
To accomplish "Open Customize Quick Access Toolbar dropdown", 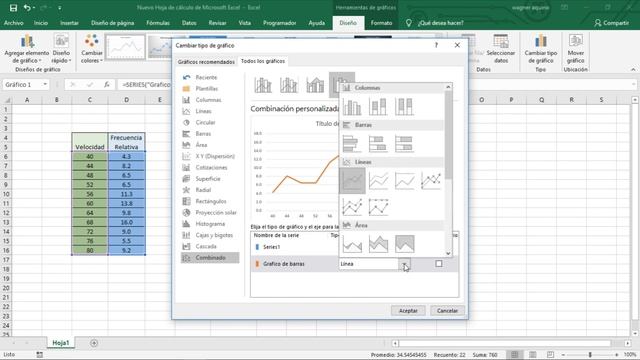I will (60, 8).
